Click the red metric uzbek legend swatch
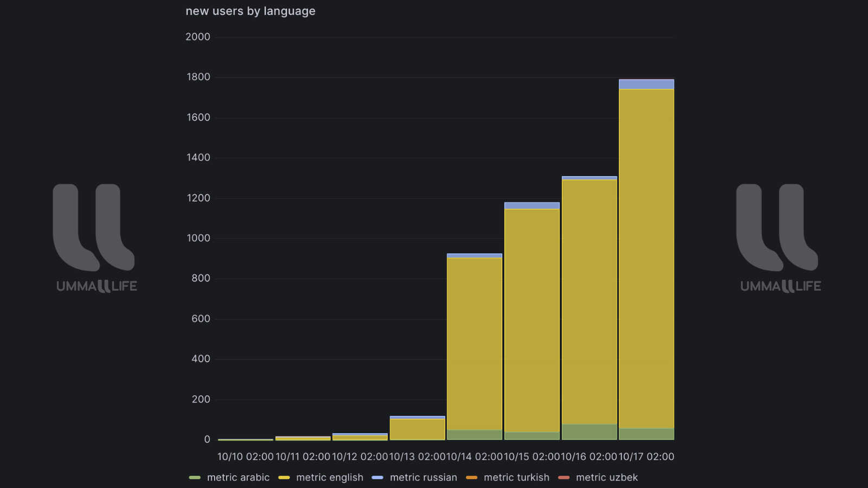Screen dimensions: 868x488 564,478
